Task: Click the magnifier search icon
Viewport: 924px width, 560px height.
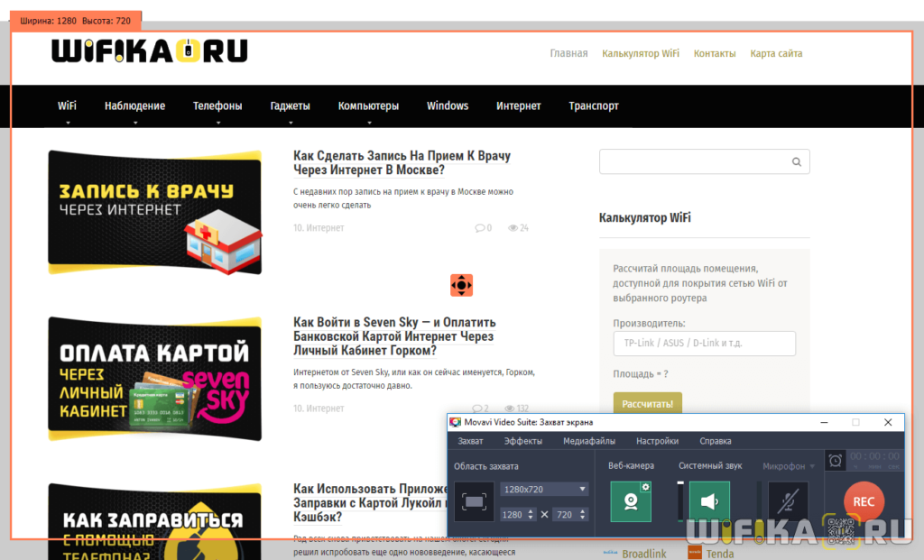Action: click(796, 162)
